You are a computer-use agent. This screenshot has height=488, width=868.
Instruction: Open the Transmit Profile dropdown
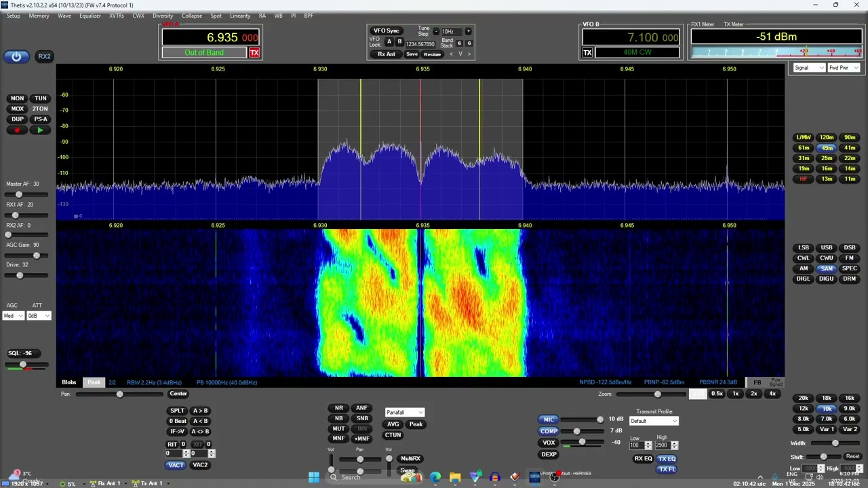tap(654, 421)
